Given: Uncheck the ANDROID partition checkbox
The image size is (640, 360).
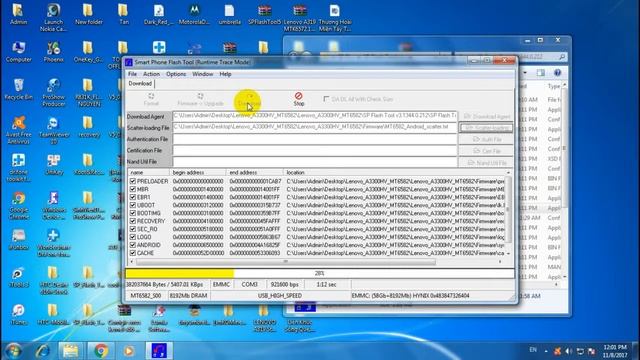Looking at the screenshot, I should click(133, 245).
